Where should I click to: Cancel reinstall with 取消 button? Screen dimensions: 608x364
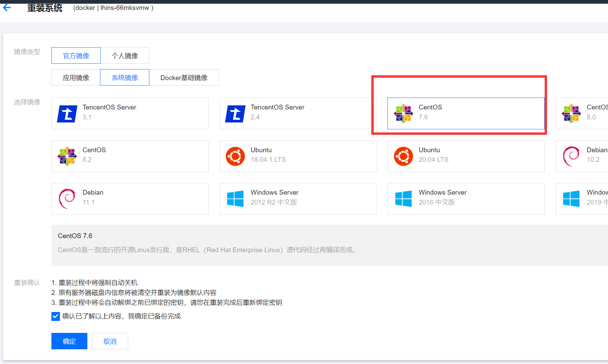point(110,341)
